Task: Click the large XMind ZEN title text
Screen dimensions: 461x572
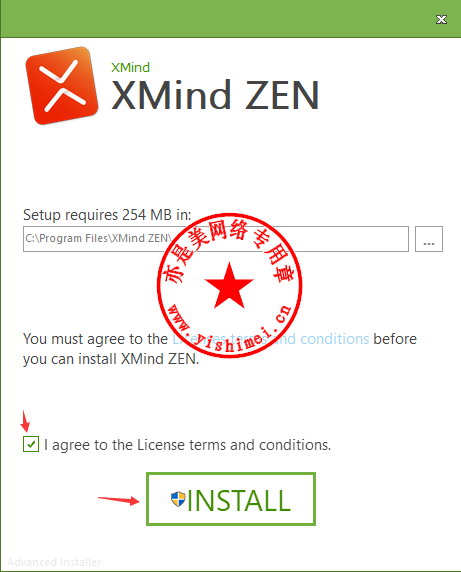Action: [x=215, y=95]
